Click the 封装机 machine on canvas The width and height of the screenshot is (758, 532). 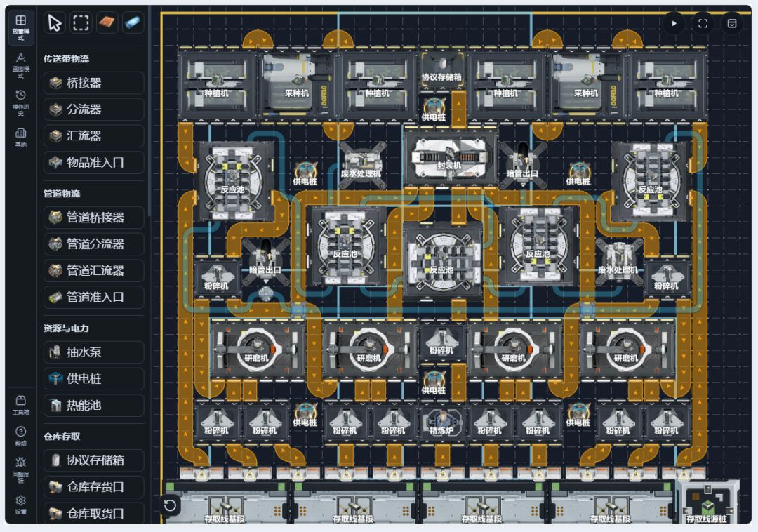[x=450, y=157]
